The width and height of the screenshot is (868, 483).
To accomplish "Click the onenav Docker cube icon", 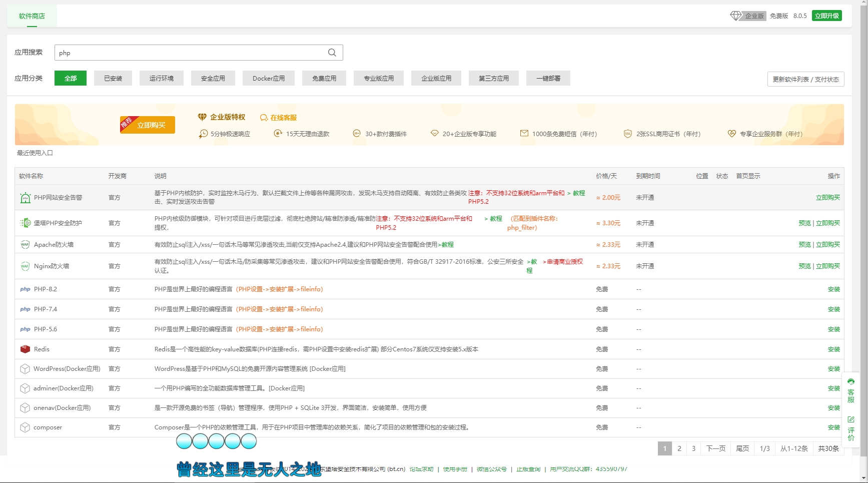I will pos(25,408).
